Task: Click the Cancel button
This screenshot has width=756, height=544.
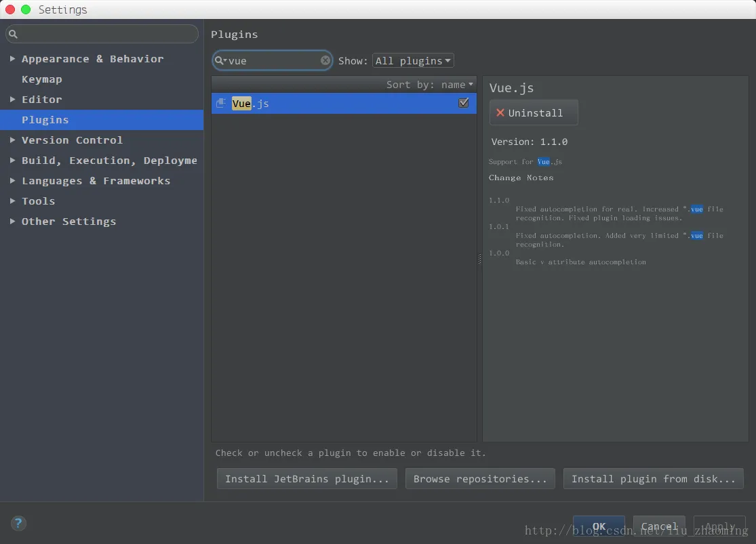Action: tap(659, 526)
